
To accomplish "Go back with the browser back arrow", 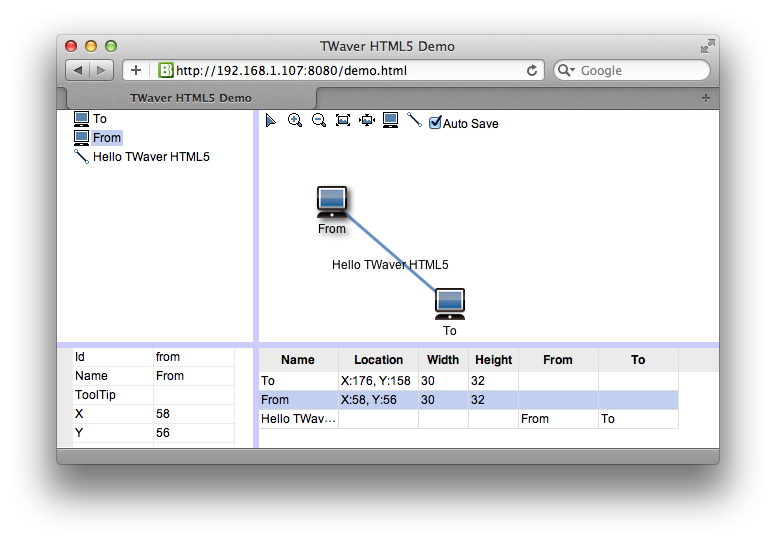I will coord(78,70).
